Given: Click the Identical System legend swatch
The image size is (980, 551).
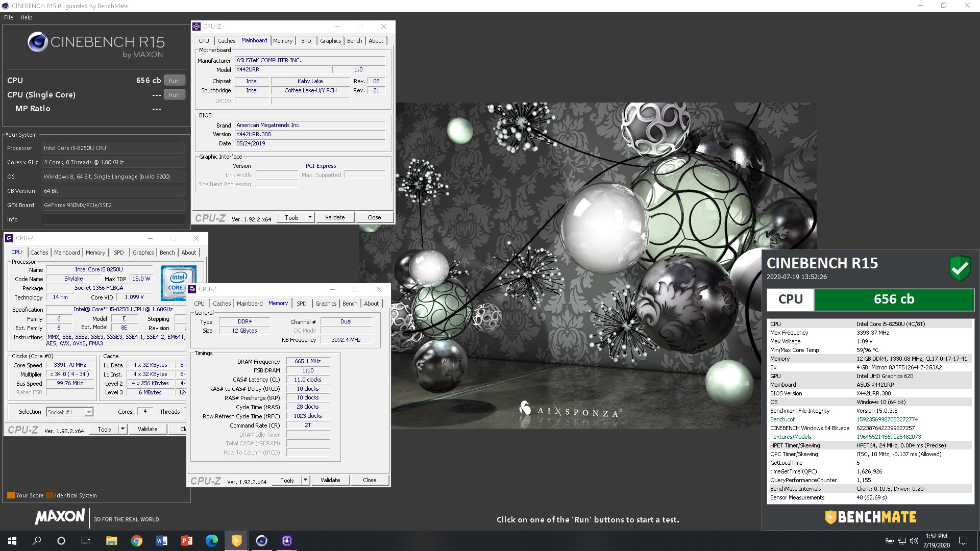Looking at the screenshot, I should coord(50,495).
